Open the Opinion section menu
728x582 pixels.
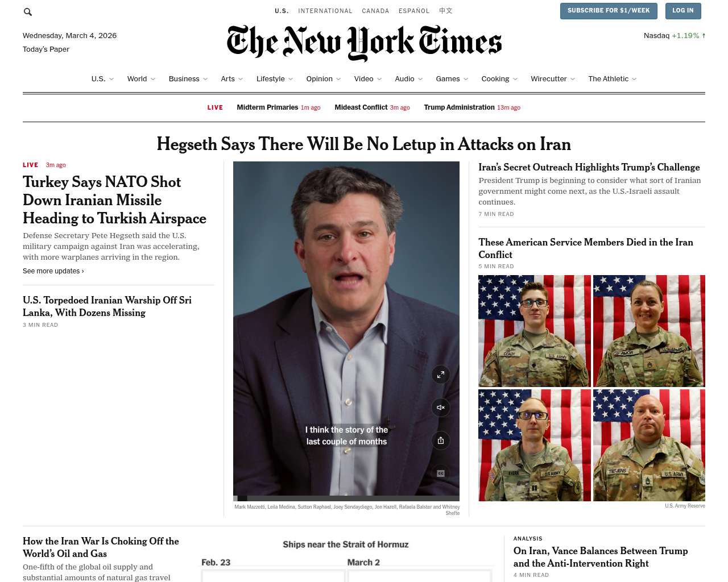(324, 79)
